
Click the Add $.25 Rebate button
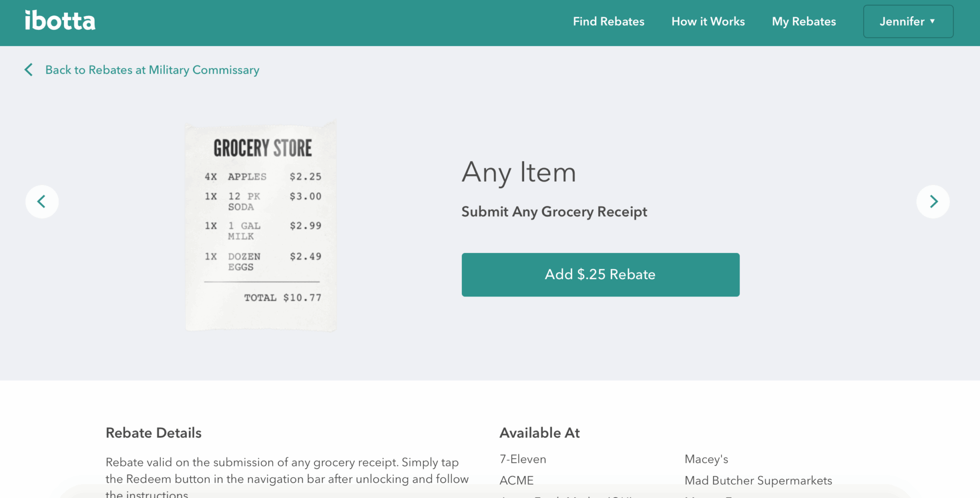pyautogui.click(x=600, y=275)
